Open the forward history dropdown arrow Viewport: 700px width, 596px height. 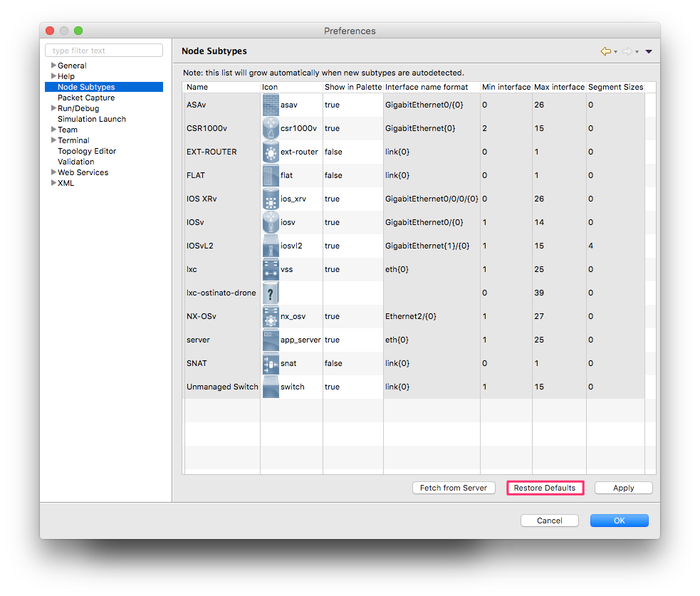pos(637,52)
